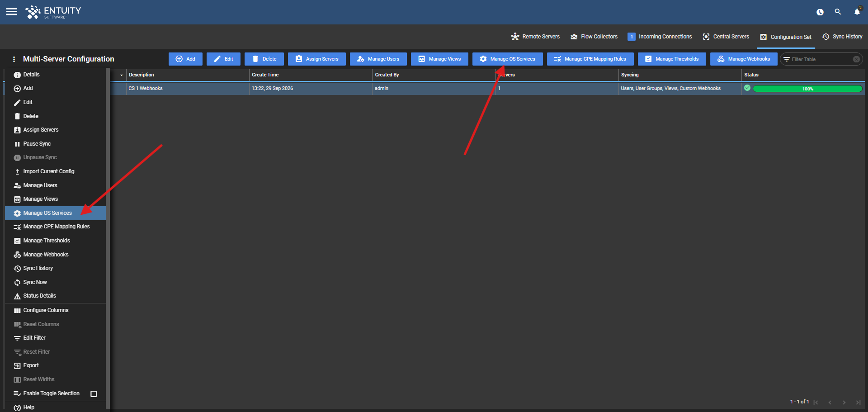The image size is (868, 412).
Task: Select the Central Servers tab
Action: coord(726,37)
